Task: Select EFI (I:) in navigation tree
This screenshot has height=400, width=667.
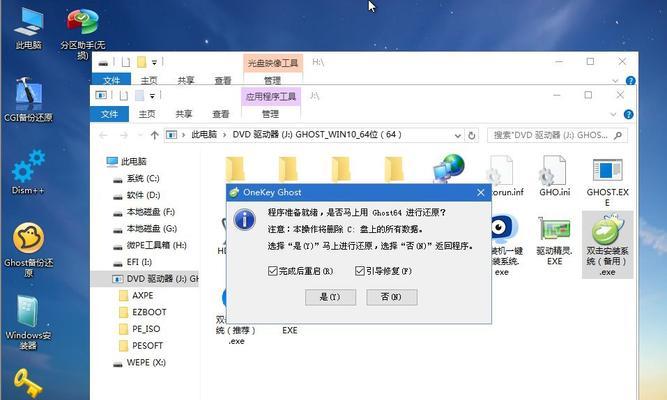Action: (x=132, y=262)
